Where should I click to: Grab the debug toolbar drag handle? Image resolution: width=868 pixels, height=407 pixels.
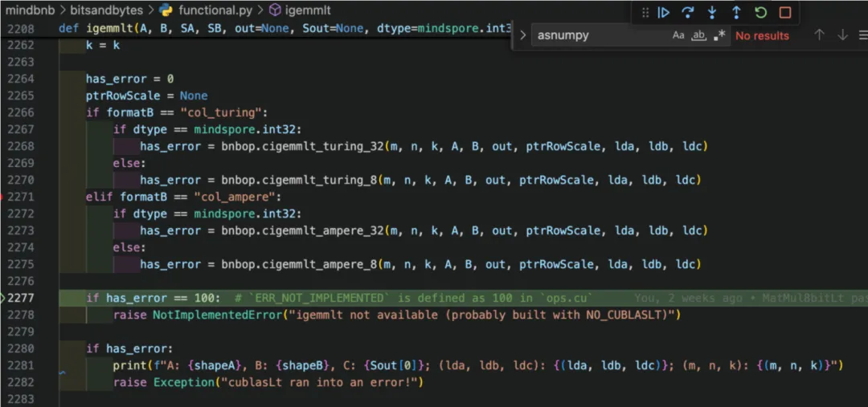(645, 12)
